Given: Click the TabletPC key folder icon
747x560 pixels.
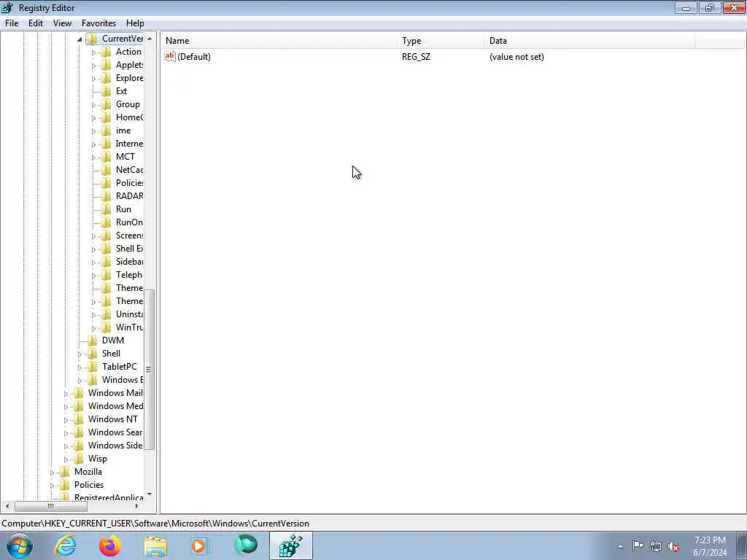Looking at the screenshot, I should click(x=93, y=366).
